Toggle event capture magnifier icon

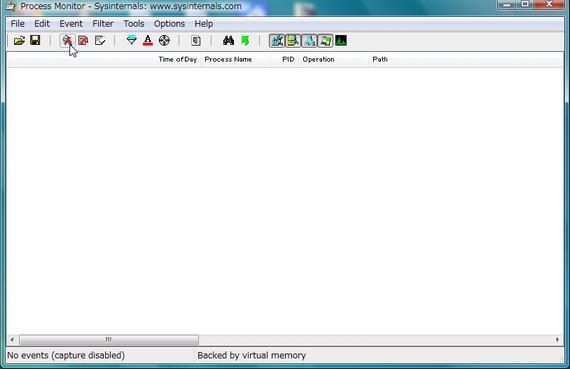(67, 40)
